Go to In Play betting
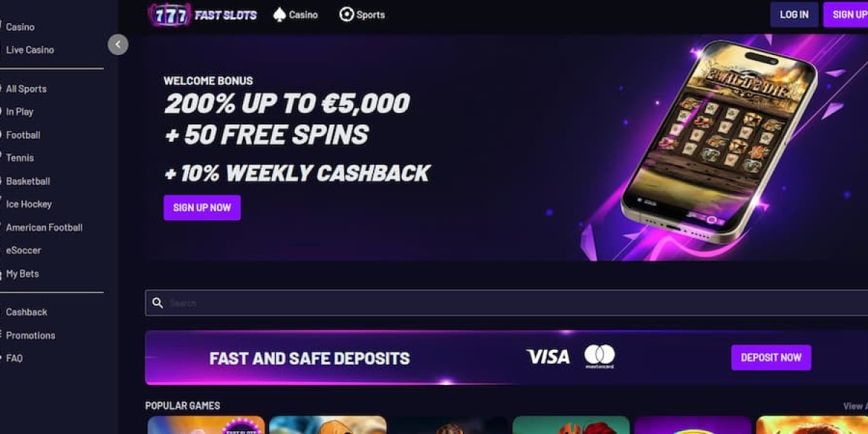 20,112
